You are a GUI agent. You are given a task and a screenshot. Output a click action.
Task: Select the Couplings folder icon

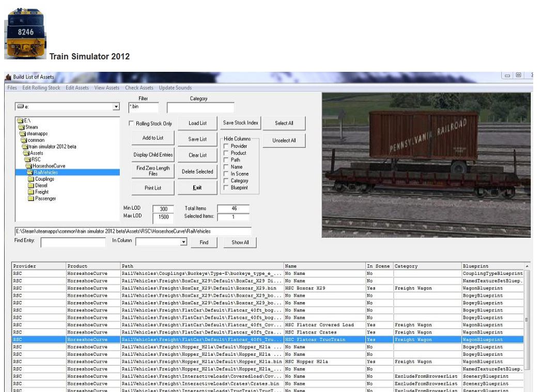point(31,179)
